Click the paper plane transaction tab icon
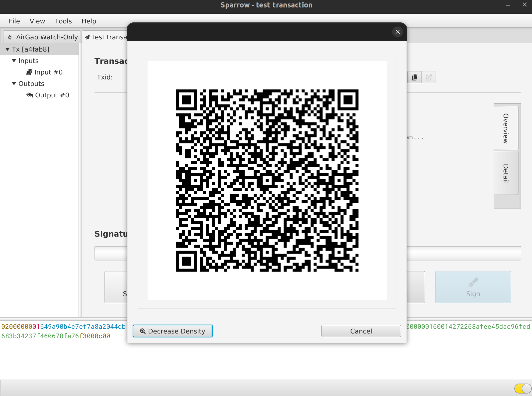 [87, 37]
